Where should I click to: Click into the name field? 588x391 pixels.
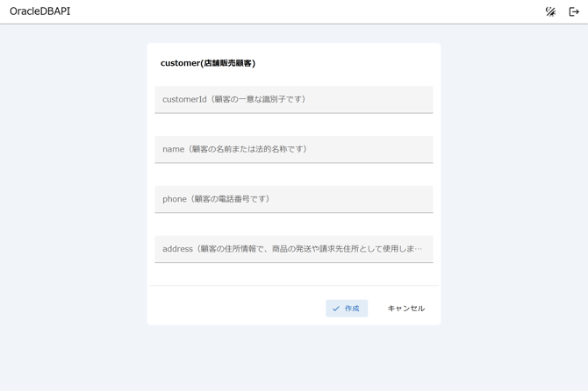(x=293, y=150)
